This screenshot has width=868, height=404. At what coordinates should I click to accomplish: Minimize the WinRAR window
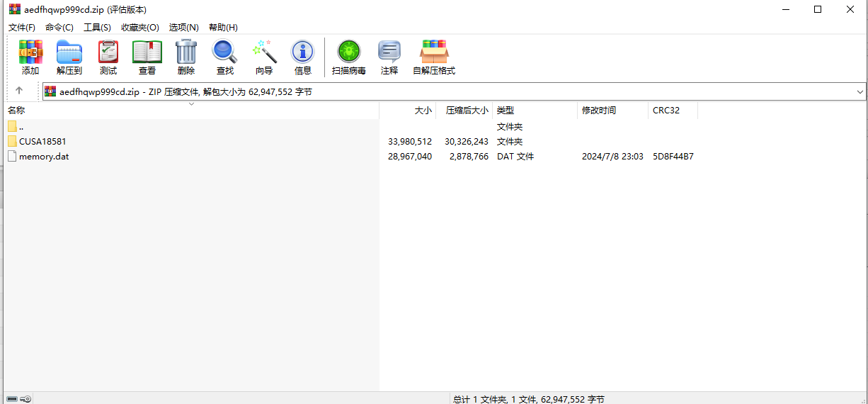click(786, 9)
